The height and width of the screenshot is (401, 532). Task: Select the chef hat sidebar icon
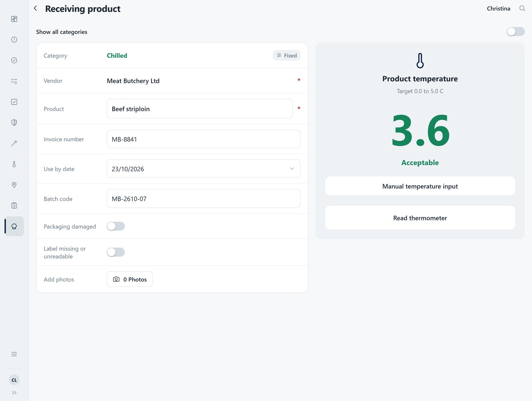14,226
